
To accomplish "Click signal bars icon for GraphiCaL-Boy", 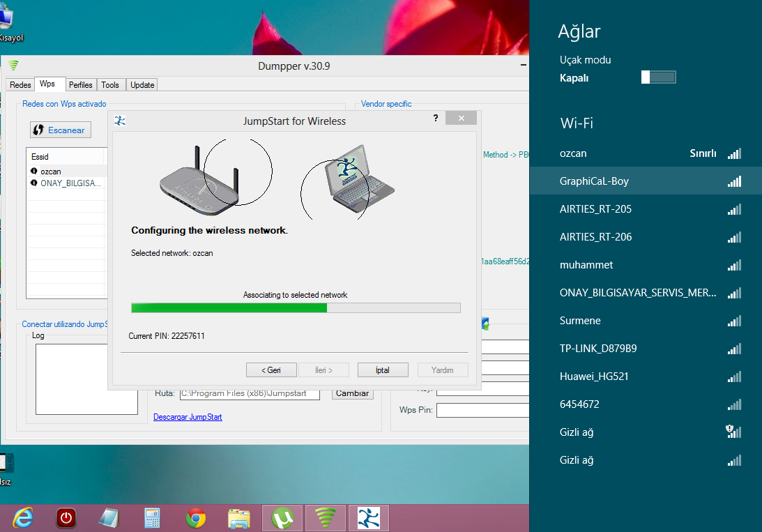I will pos(734,181).
